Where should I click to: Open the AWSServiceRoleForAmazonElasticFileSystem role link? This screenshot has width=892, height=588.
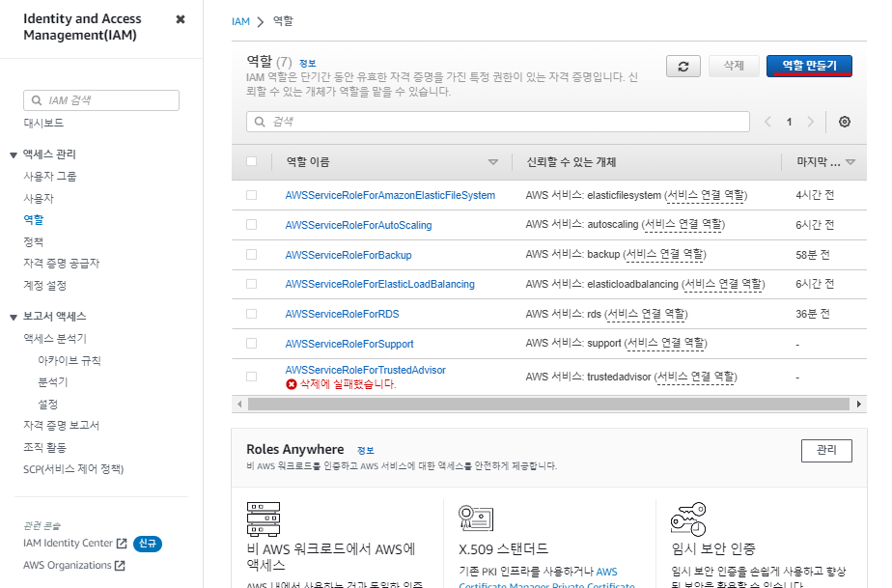(390, 195)
